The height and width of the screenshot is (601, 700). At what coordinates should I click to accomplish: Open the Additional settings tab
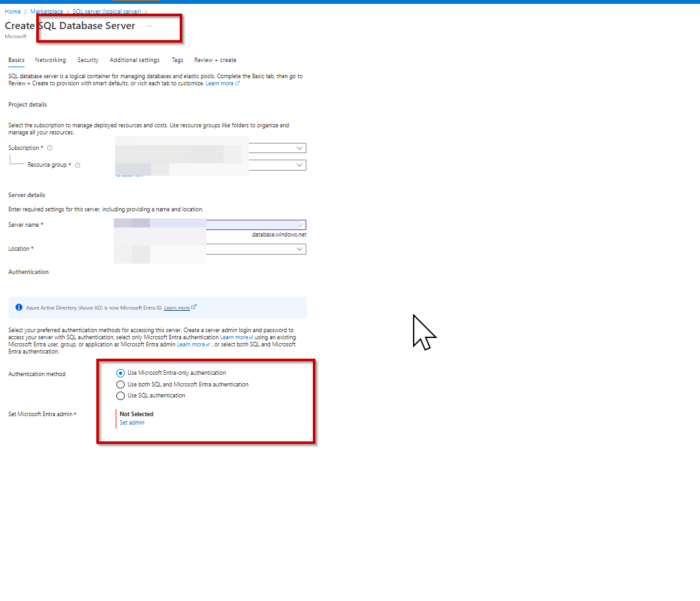click(x=134, y=60)
